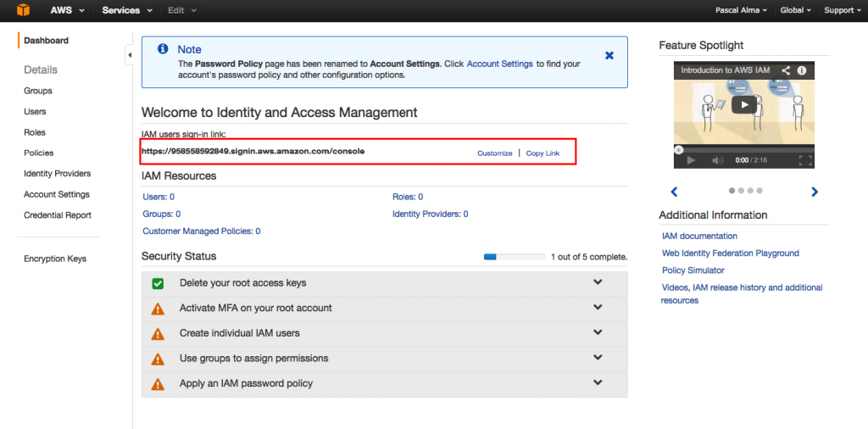Click Customize next to sign-in link
This screenshot has height=429, width=868.
(495, 153)
